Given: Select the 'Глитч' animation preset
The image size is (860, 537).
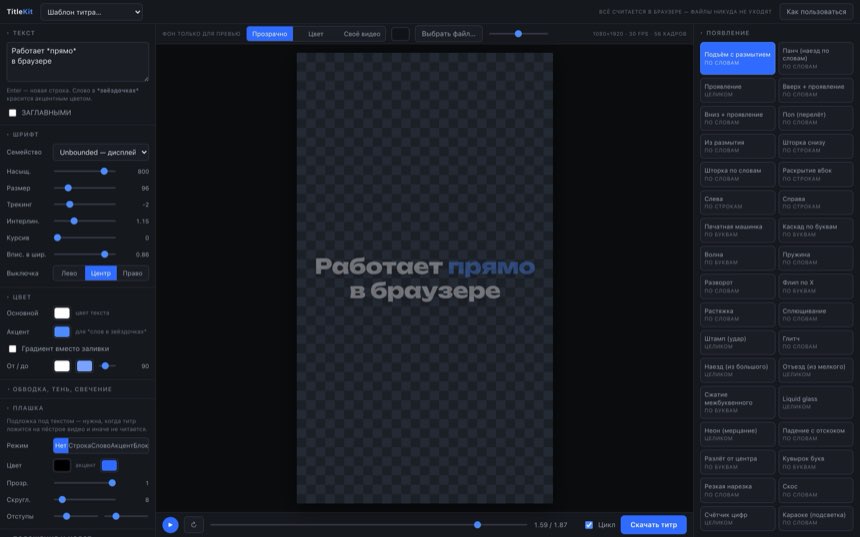Looking at the screenshot, I should coord(816,342).
